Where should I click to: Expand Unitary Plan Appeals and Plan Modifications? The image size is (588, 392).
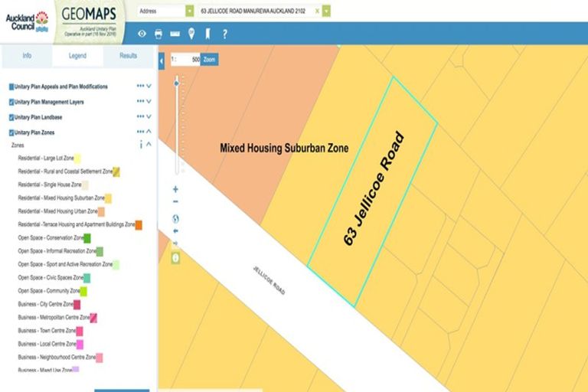point(149,87)
